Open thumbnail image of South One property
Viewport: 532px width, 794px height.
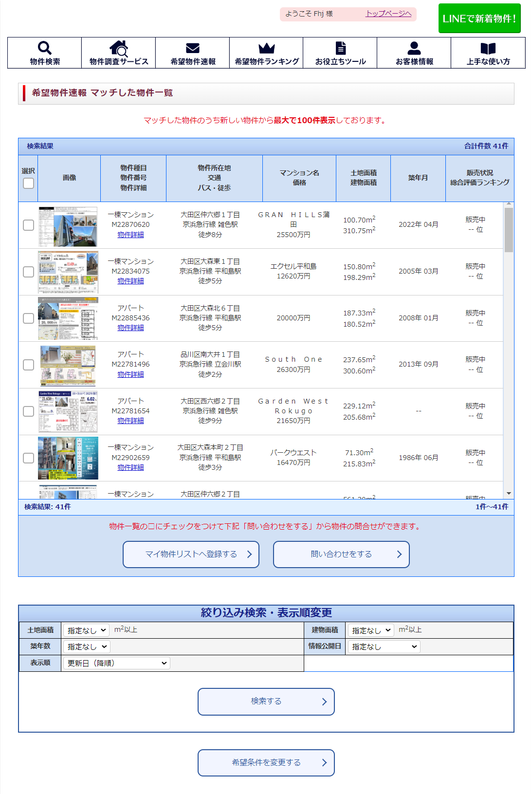point(68,365)
